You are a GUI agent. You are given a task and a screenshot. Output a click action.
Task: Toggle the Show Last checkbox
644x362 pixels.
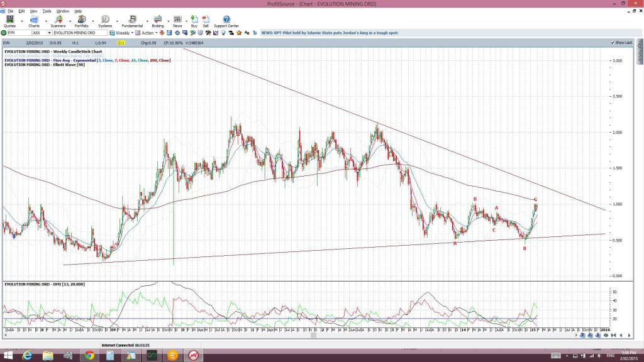click(x=613, y=43)
